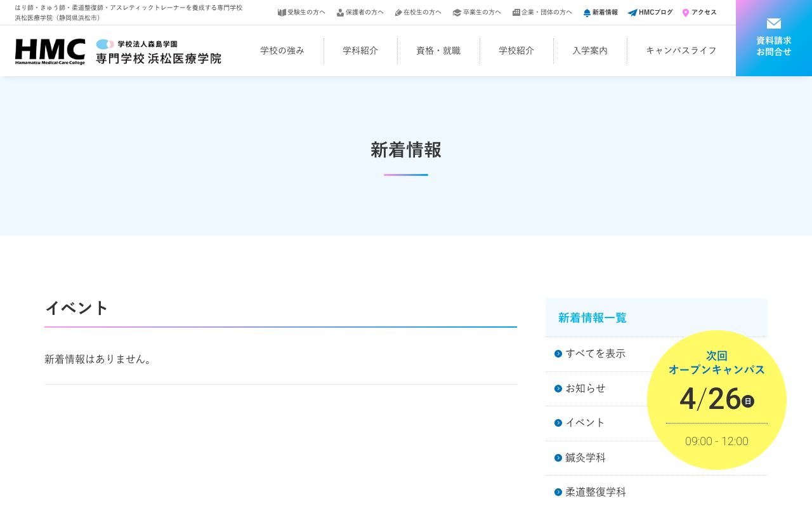
Task: Click the building icon beside 企業・団体の方へ
Action: pyautogui.click(x=516, y=12)
